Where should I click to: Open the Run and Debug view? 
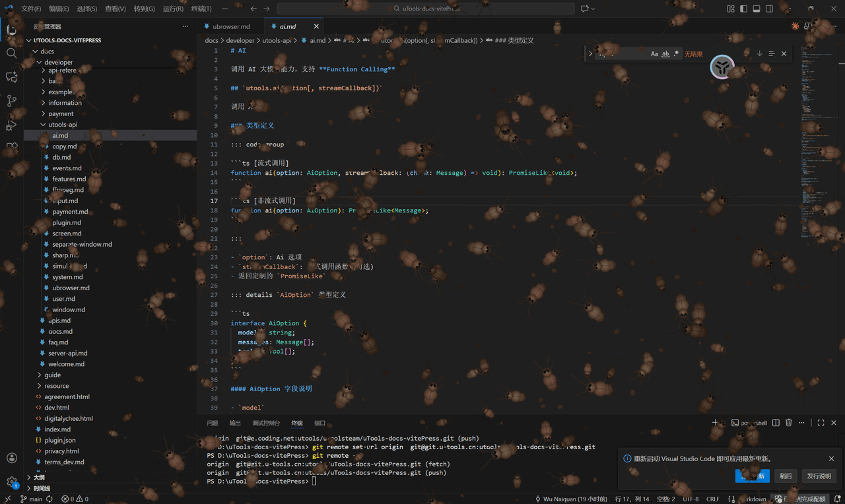point(11,124)
